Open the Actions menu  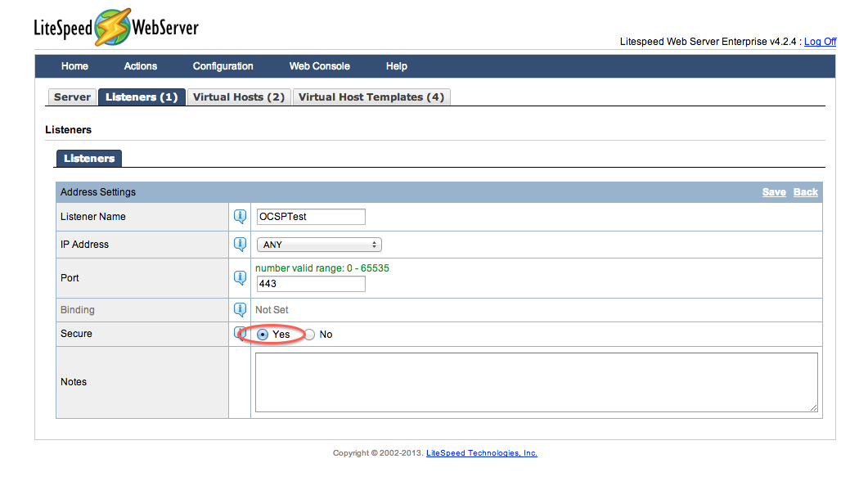pyautogui.click(x=141, y=66)
